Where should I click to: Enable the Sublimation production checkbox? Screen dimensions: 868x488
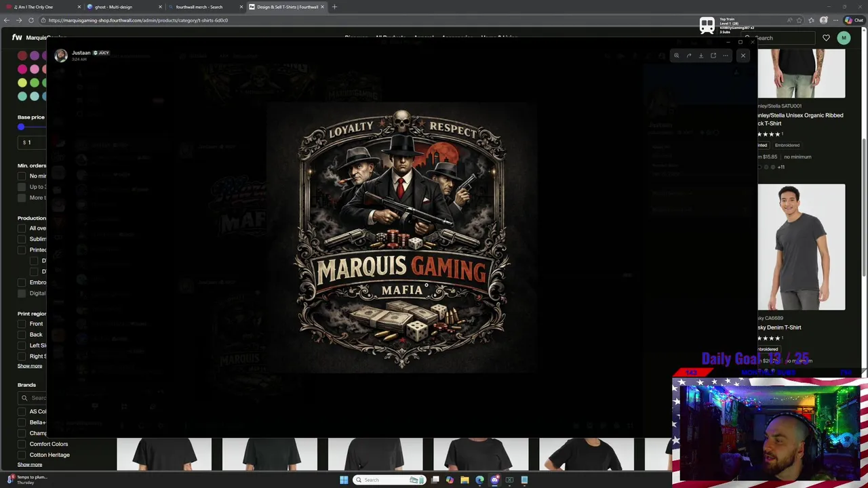[x=22, y=239]
